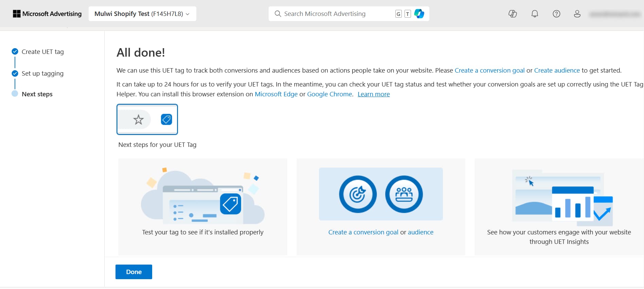Click the Create UET tag completed checkmark
This screenshot has height=289, width=644.
pos(15,52)
